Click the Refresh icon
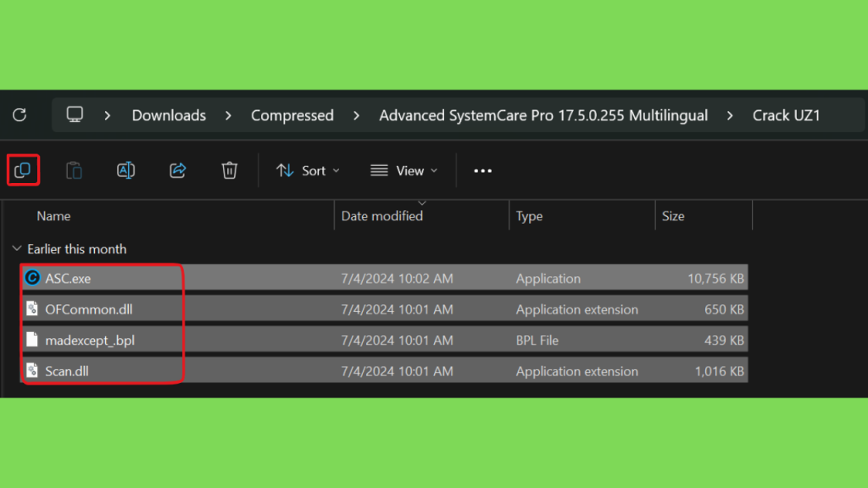868x488 pixels. pyautogui.click(x=19, y=115)
